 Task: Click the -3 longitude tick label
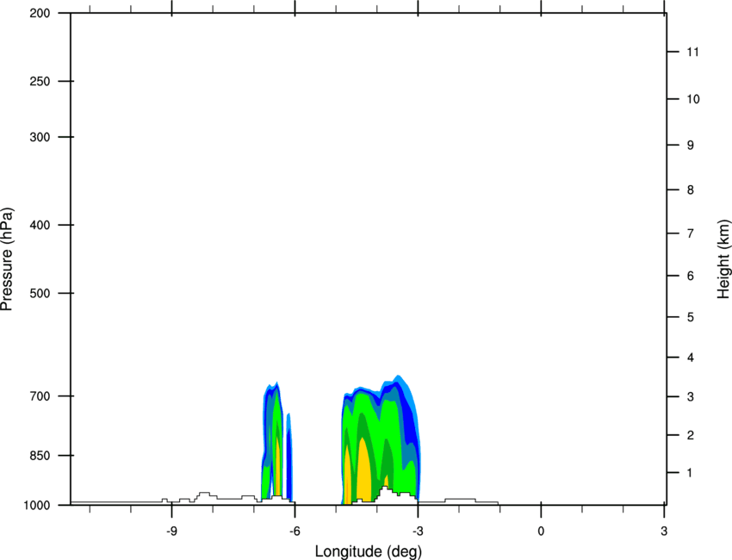point(418,531)
